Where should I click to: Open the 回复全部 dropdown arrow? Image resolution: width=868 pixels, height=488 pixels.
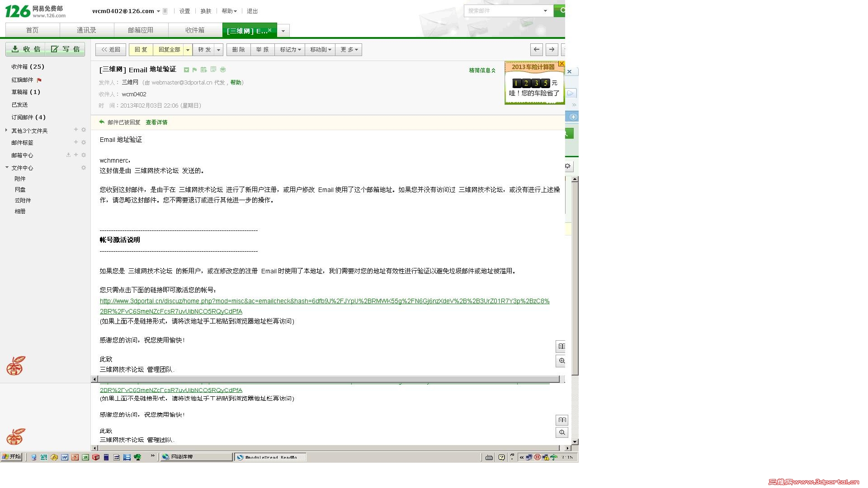click(x=188, y=50)
